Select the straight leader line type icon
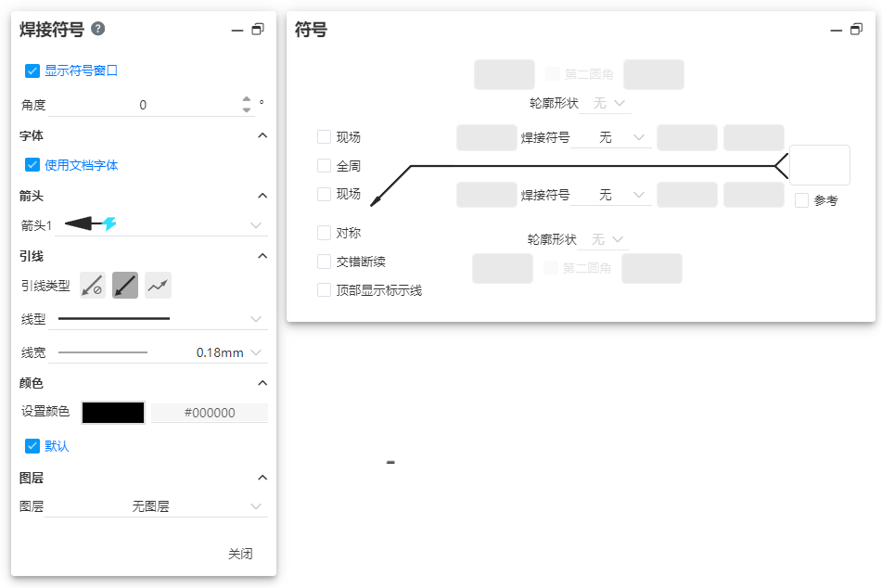The width and height of the screenshot is (882, 588). 125,286
